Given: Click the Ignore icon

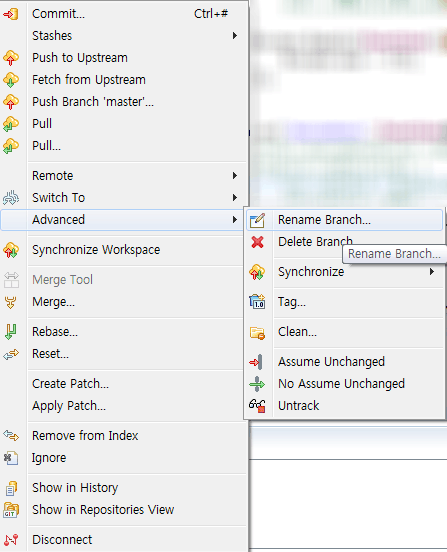Looking at the screenshot, I should point(11,458).
